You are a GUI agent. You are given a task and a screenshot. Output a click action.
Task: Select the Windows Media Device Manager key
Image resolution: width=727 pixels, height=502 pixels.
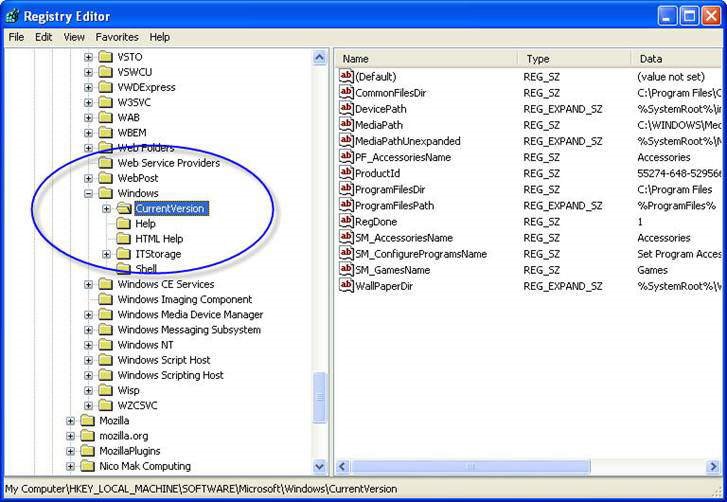pos(190,314)
